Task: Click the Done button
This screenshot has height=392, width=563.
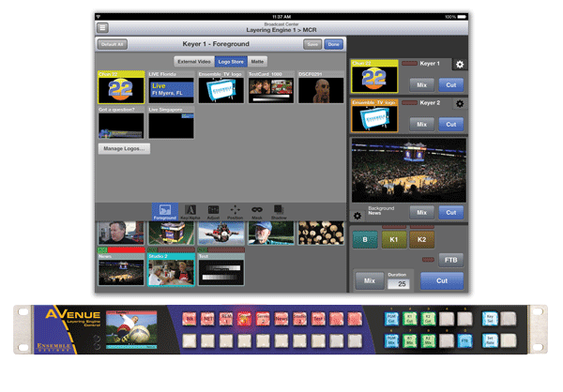Action: point(333,44)
